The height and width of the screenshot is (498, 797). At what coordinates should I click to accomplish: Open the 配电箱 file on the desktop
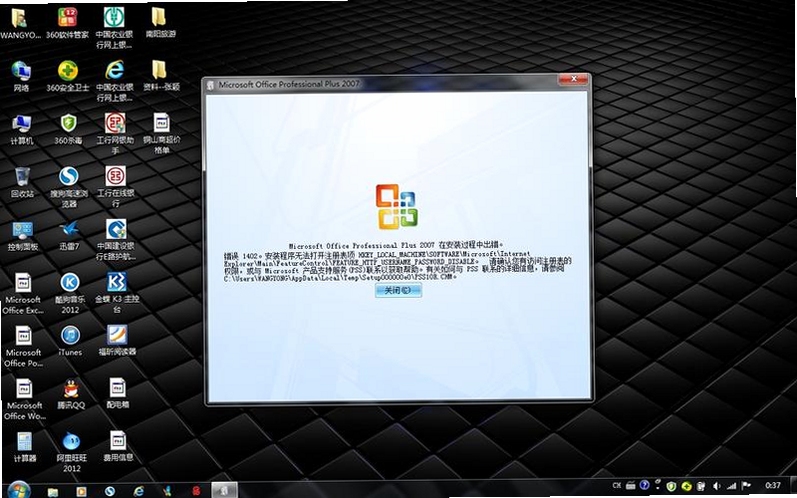(117, 394)
